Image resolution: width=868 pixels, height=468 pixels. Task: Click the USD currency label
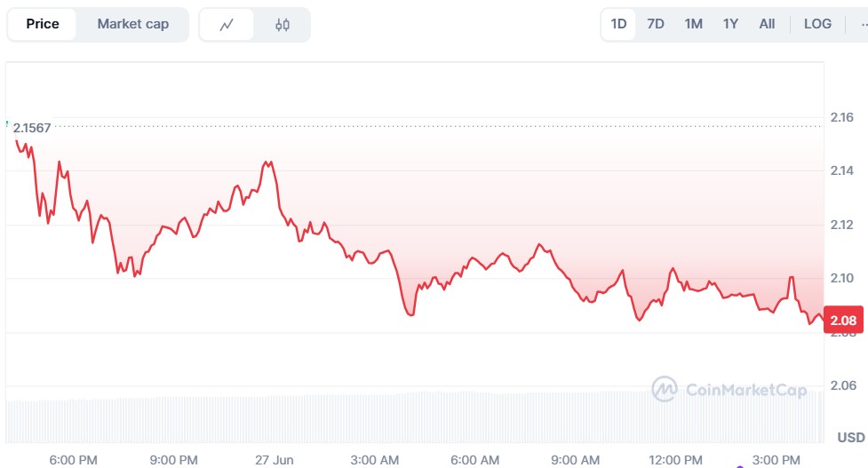click(x=851, y=438)
